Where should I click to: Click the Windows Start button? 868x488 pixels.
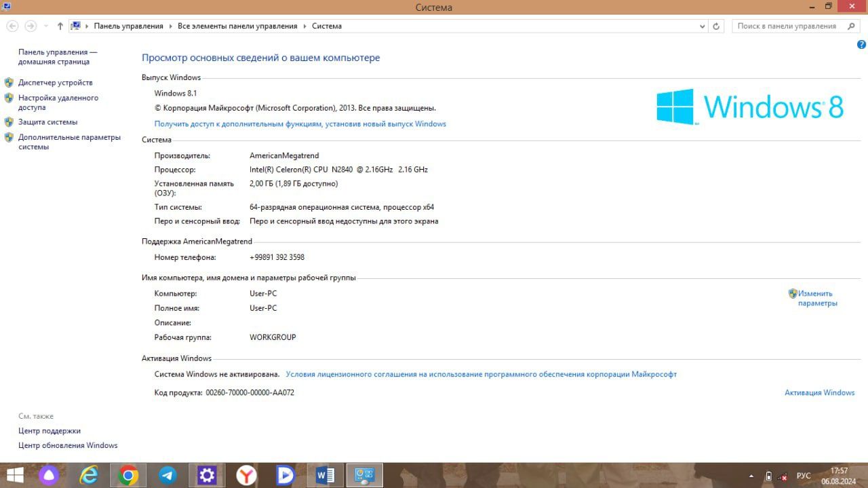(x=15, y=475)
